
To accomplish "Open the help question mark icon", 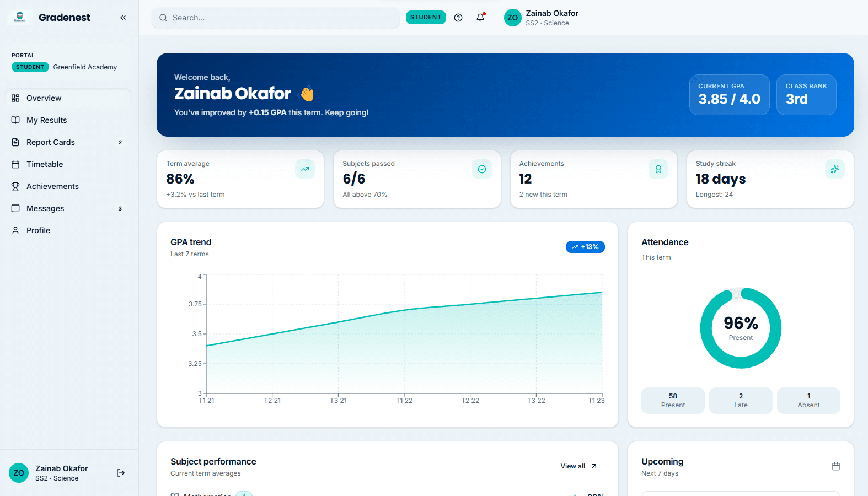I will pos(458,18).
